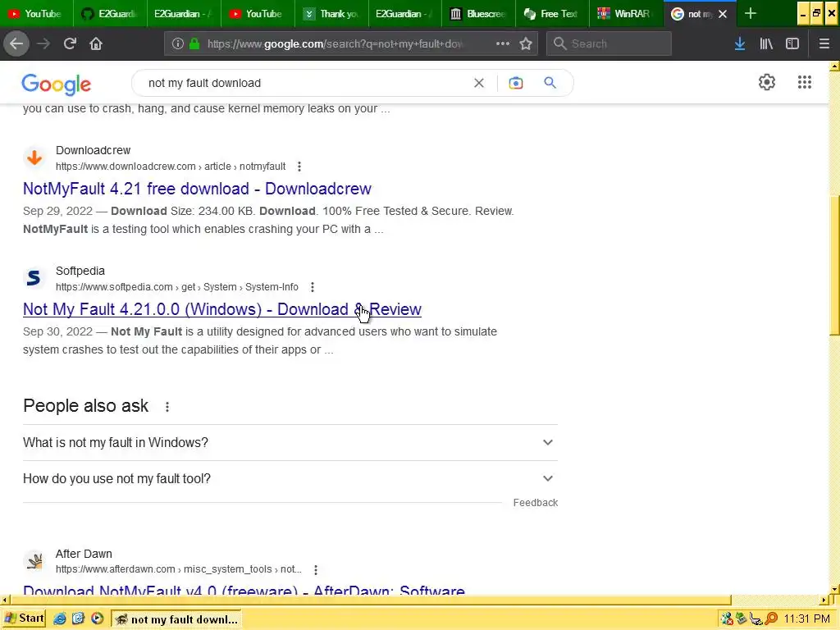The width and height of the screenshot is (840, 630).
Task: Toggle the sidebar view icon
Action: click(x=792, y=44)
